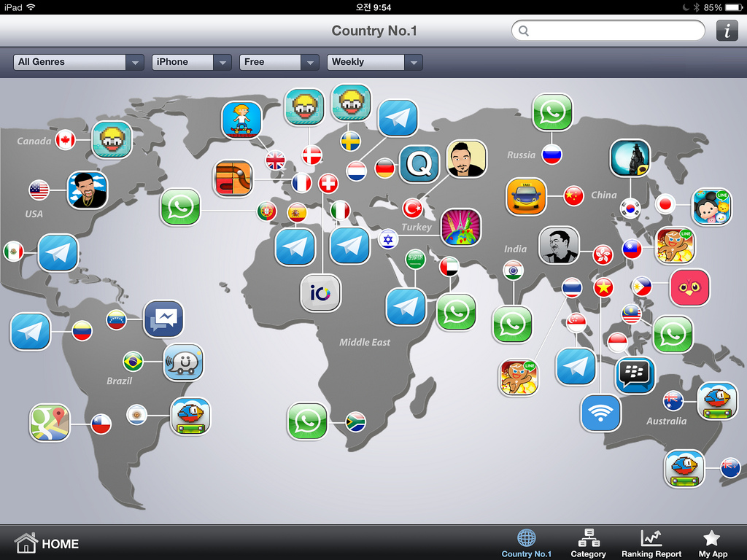The height and width of the screenshot is (560, 747).
Task: Open the meme face app icon near Hong Kong
Action: pos(560,245)
